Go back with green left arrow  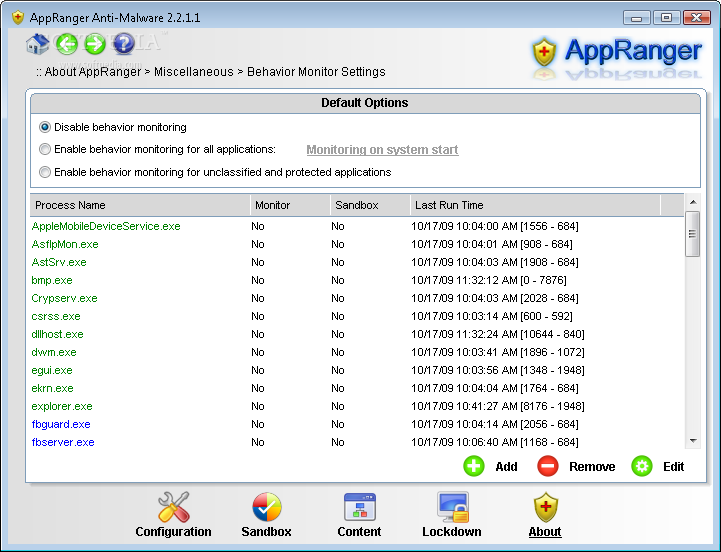(67, 44)
